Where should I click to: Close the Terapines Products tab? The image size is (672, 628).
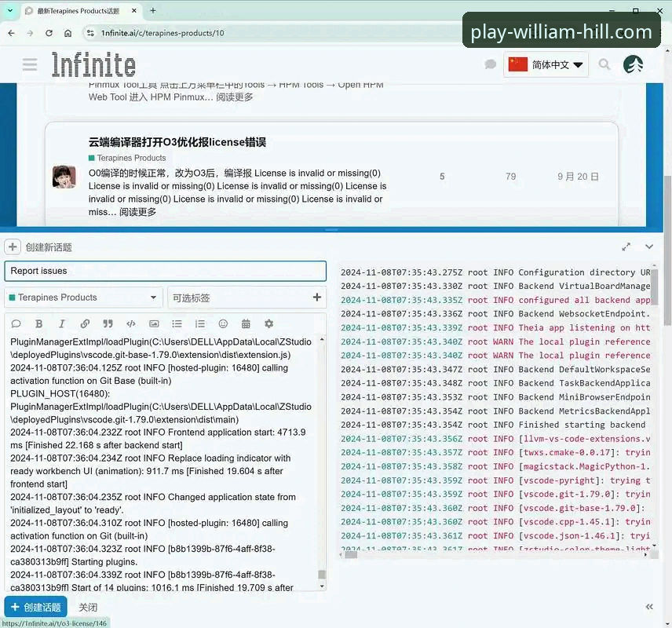click(x=134, y=11)
